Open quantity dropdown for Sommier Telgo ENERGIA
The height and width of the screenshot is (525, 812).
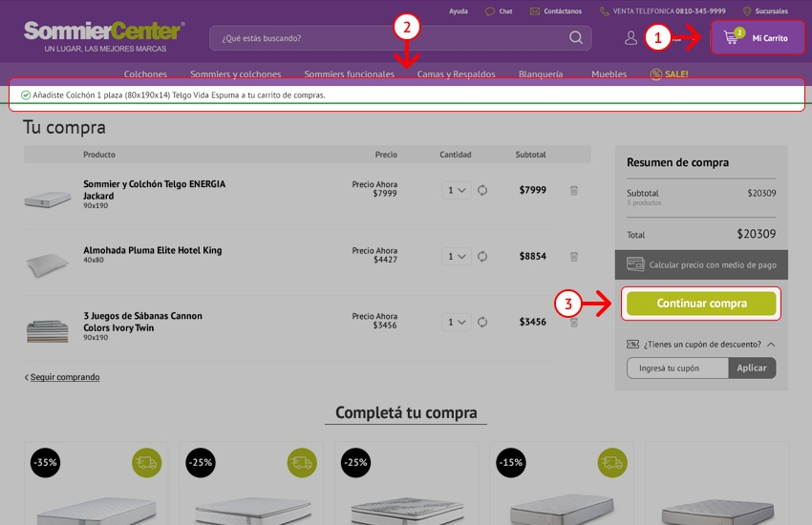457,190
